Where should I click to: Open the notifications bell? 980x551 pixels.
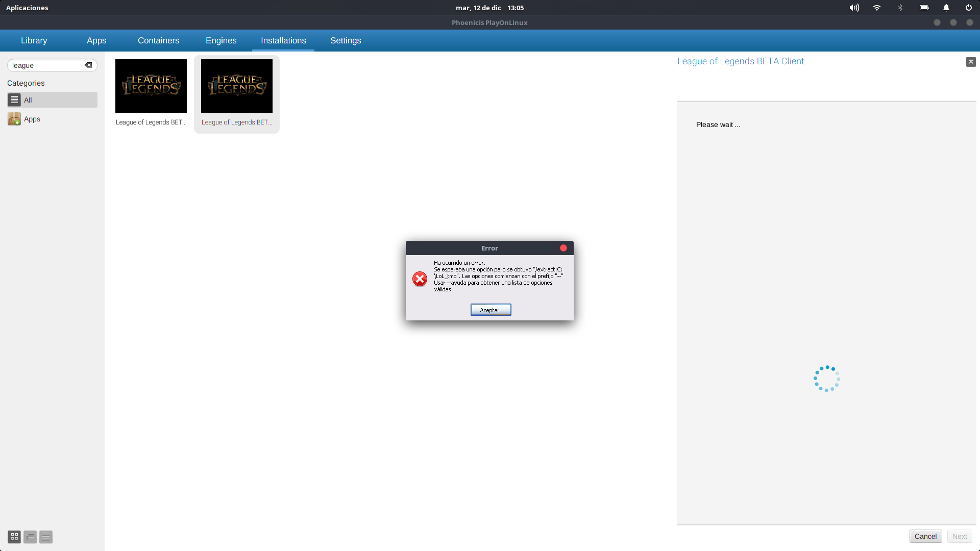[x=946, y=8]
